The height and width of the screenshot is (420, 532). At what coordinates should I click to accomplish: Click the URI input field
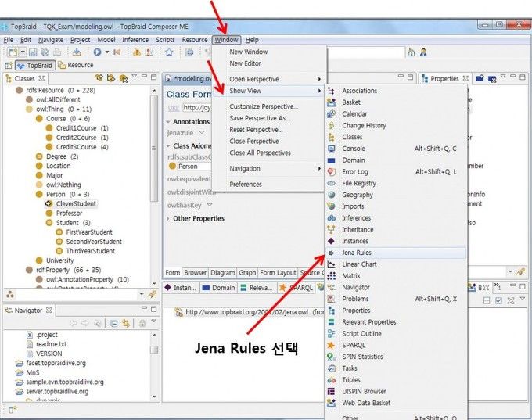click(197, 108)
